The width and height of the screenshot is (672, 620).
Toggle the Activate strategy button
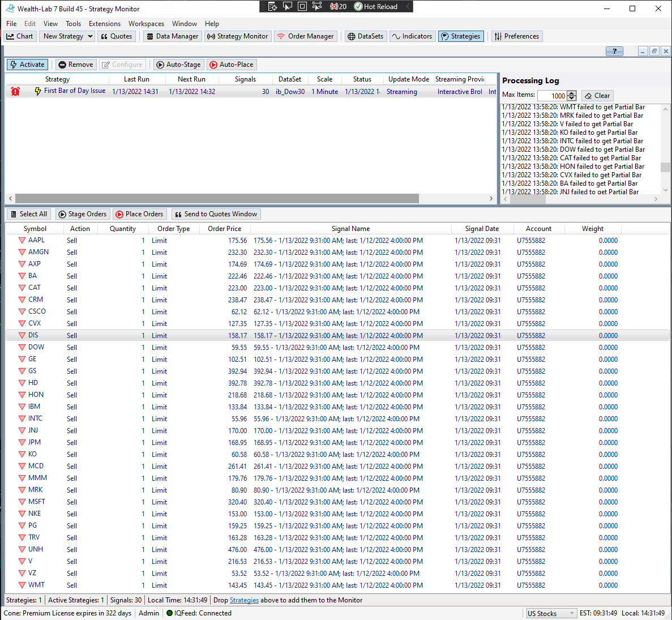point(27,65)
